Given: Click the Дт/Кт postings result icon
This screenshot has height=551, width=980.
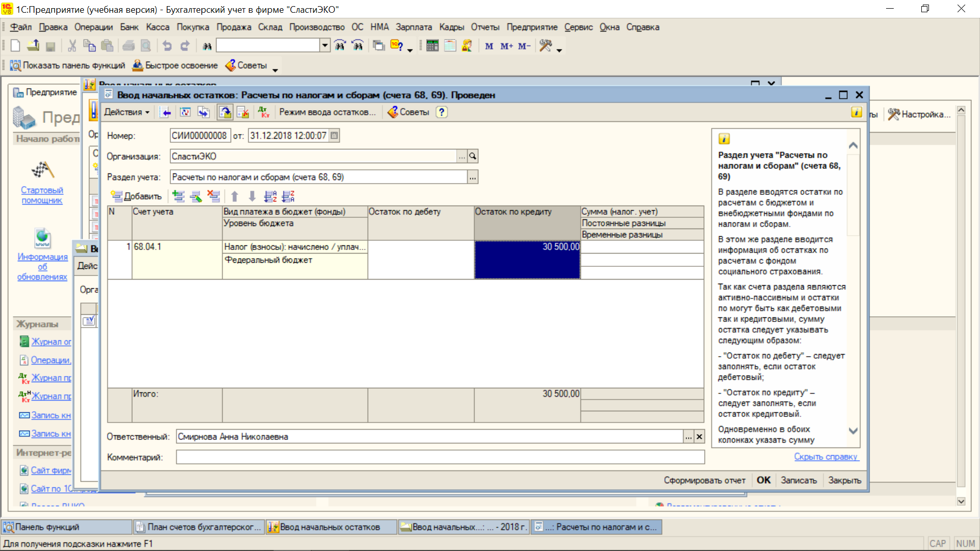Looking at the screenshot, I should pyautogui.click(x=263, y=112).
